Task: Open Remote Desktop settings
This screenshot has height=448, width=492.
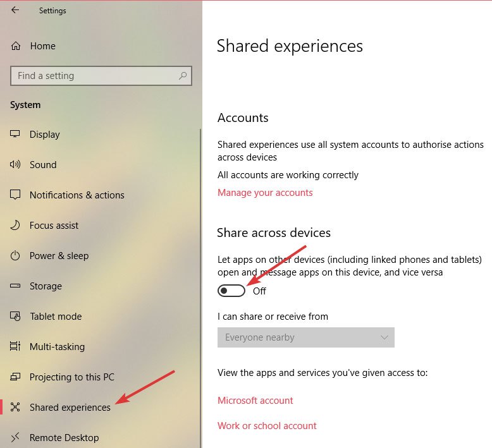Action: point(65,438)
